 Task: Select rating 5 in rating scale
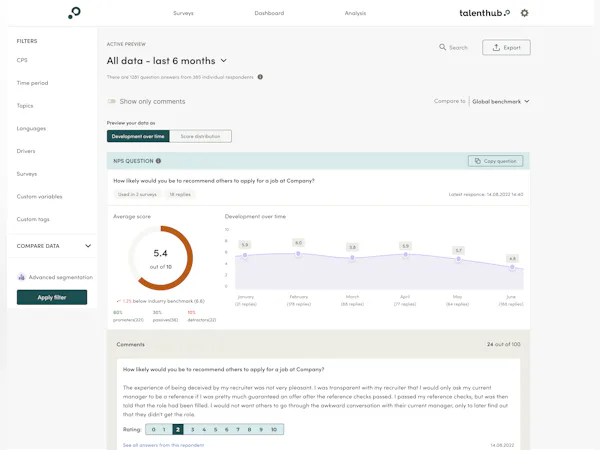tap(215, 429)
